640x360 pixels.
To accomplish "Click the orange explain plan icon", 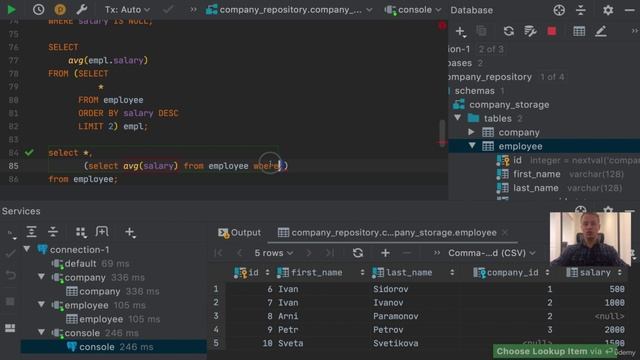I will pyautogui.click(x=60, y=9).
